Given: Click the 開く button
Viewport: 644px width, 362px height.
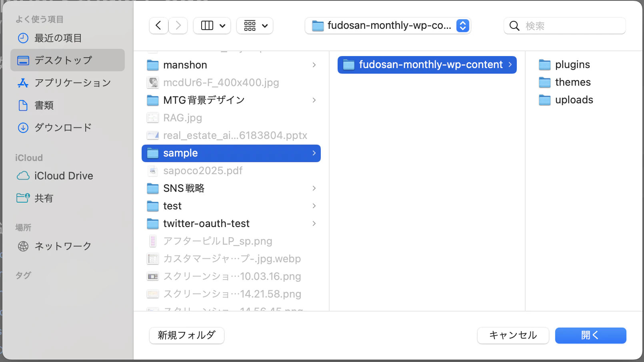Looking at the screenshot, I should pos(591,336).
